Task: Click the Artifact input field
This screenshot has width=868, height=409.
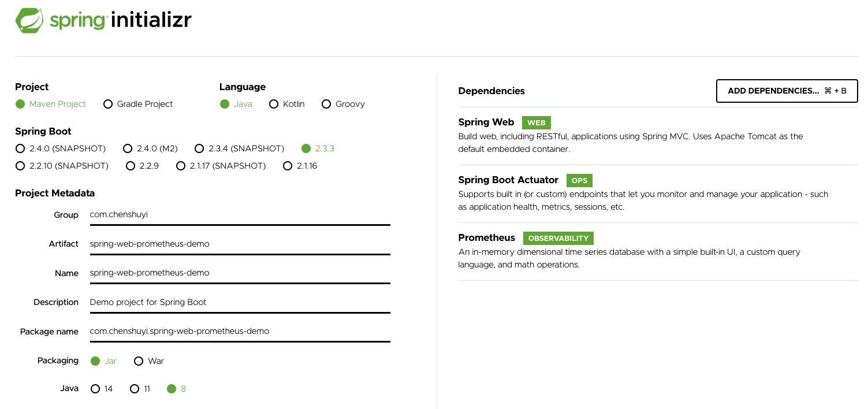Action: [x=240, y=244]
